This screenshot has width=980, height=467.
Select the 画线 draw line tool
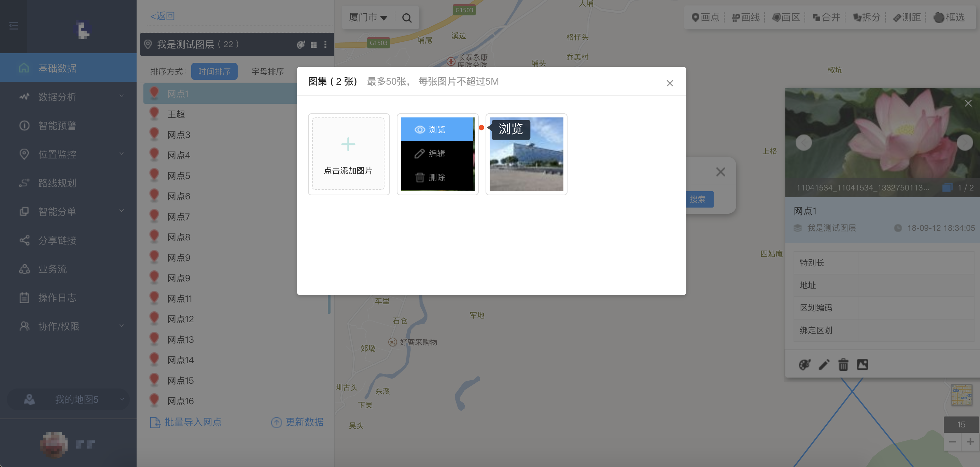(746, 17)
